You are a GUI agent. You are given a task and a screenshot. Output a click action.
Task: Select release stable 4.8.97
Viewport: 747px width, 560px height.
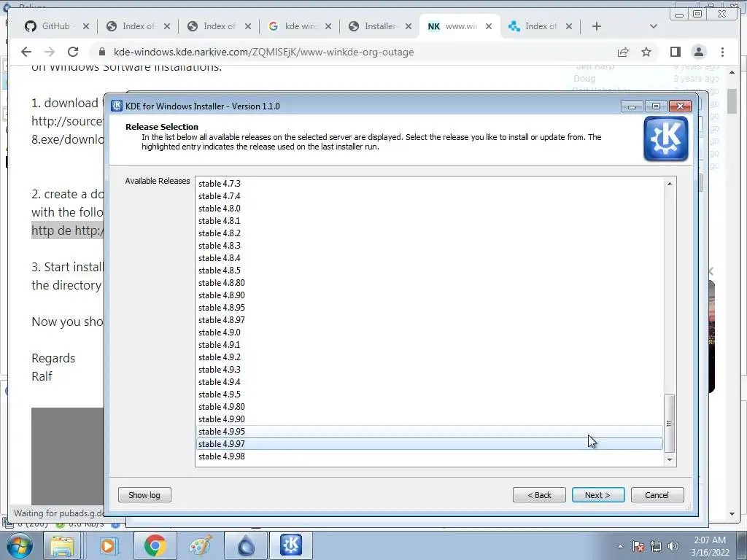click(x=429, y=320)
